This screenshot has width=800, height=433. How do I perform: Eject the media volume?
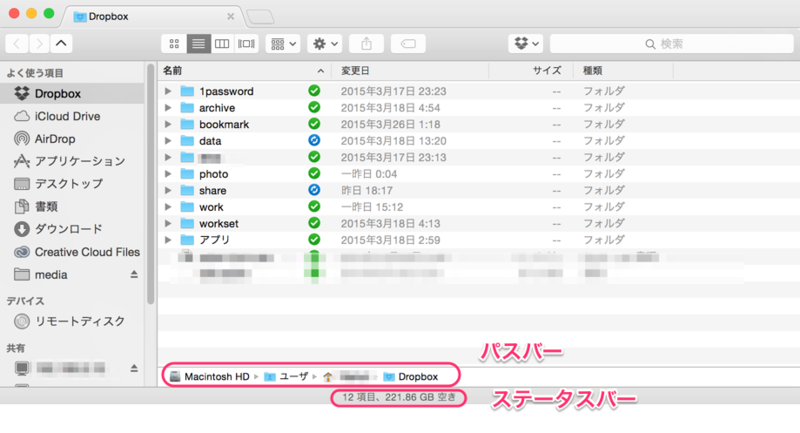click(134, 274)
